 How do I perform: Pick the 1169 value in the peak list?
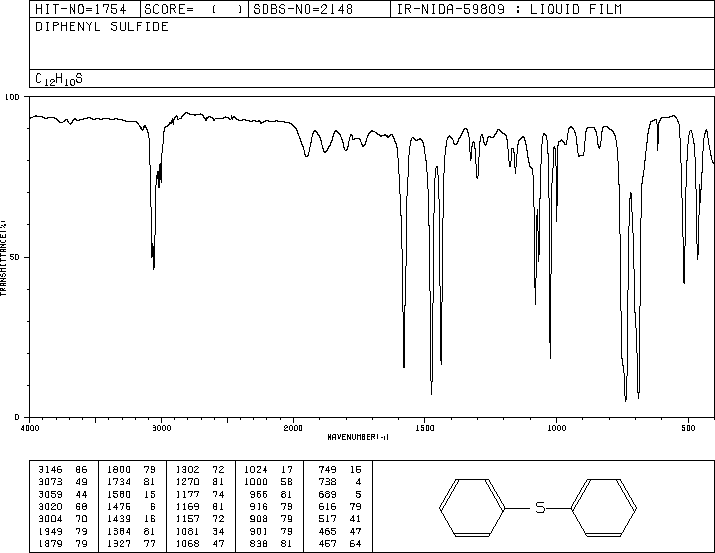click(187, 506)
